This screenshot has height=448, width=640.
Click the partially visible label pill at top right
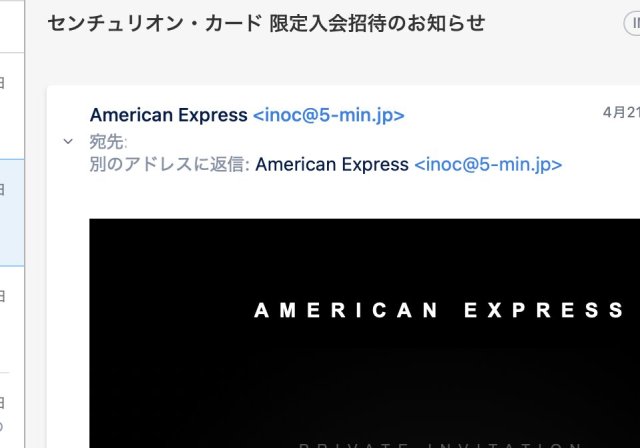click(x=632, y=24)
